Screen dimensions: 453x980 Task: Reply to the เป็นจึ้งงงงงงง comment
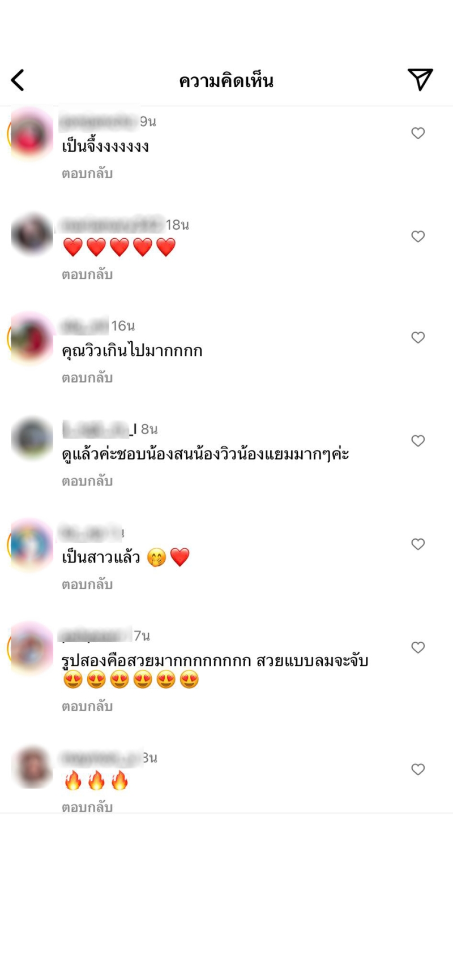(87, 174)
